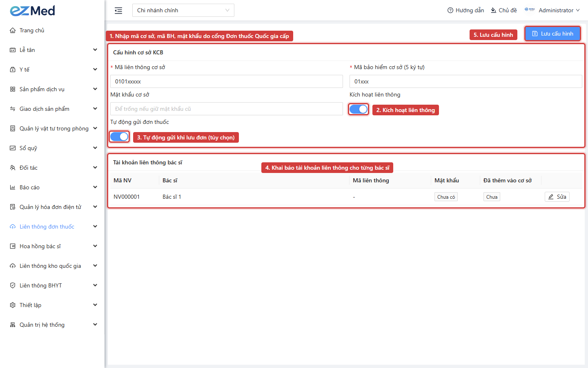This screenshot has height=368, width=588.
Task: Toggle the Kích hoạt liên thông switch
Action: (359, 109)
